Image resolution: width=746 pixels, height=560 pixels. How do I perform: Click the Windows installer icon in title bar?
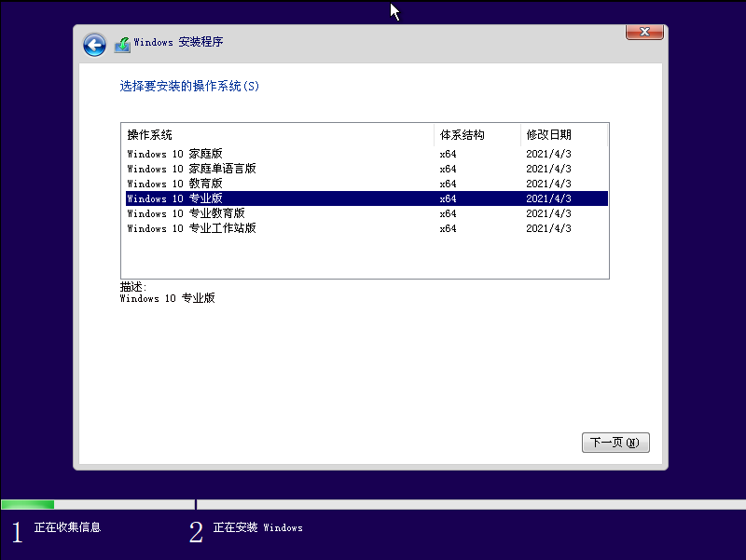tap(122, 43)
